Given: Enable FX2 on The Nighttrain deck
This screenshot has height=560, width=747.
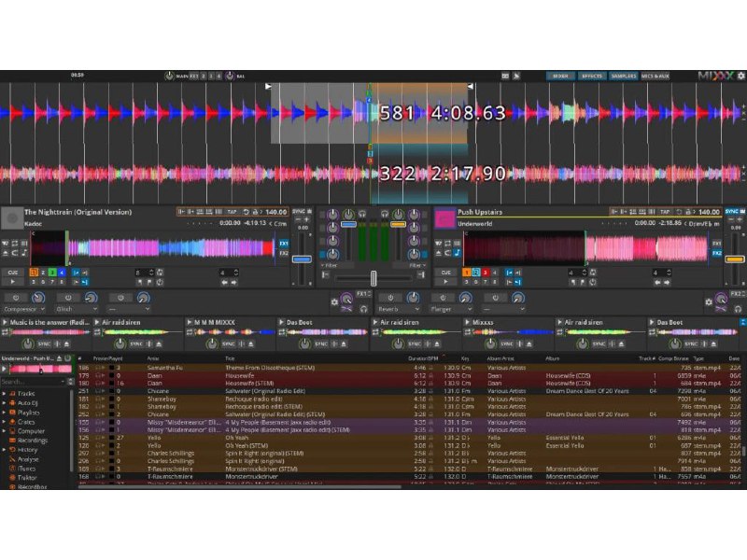Looking at the screenshot, I should coord(284,253).
